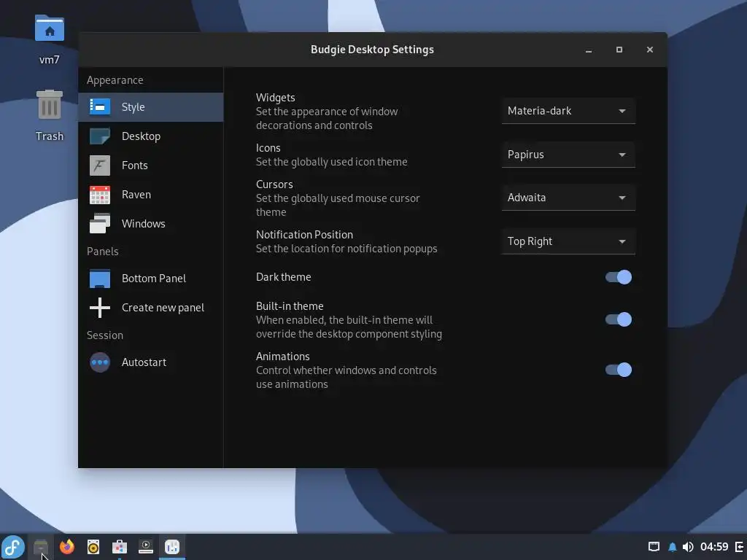Click the Notification Position label
This screenshot has height=560, width=747.
304,235
